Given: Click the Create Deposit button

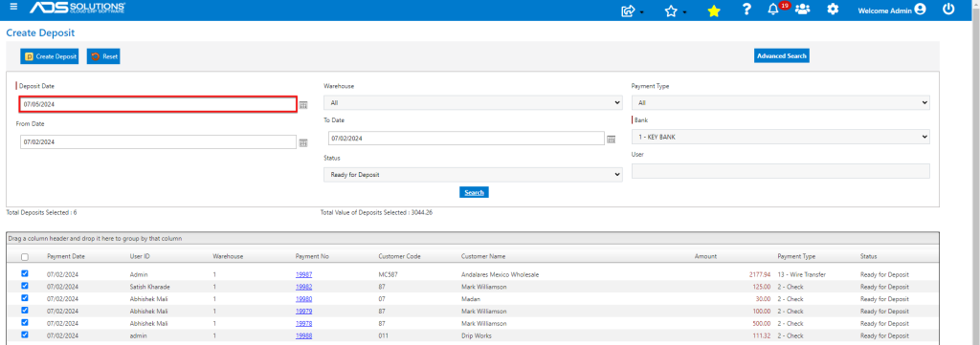Looking at the screenshot, I should click(x=50, y=56).
